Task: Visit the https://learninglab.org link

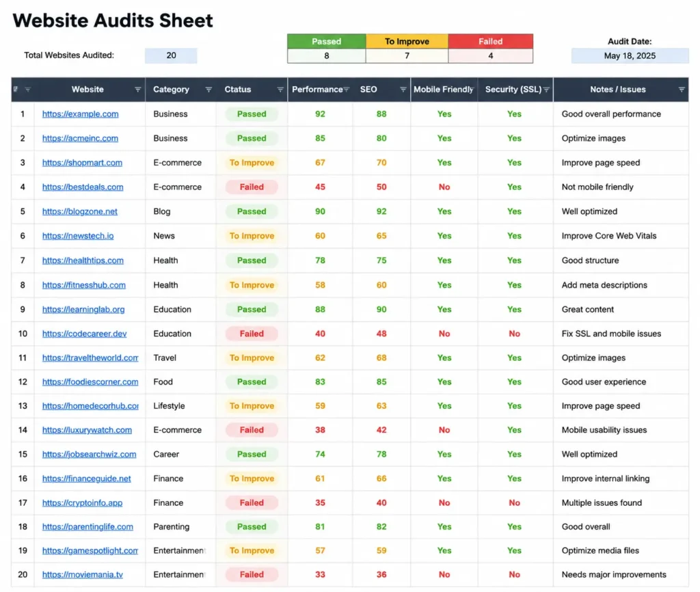Action: click(x=83, y=310)
